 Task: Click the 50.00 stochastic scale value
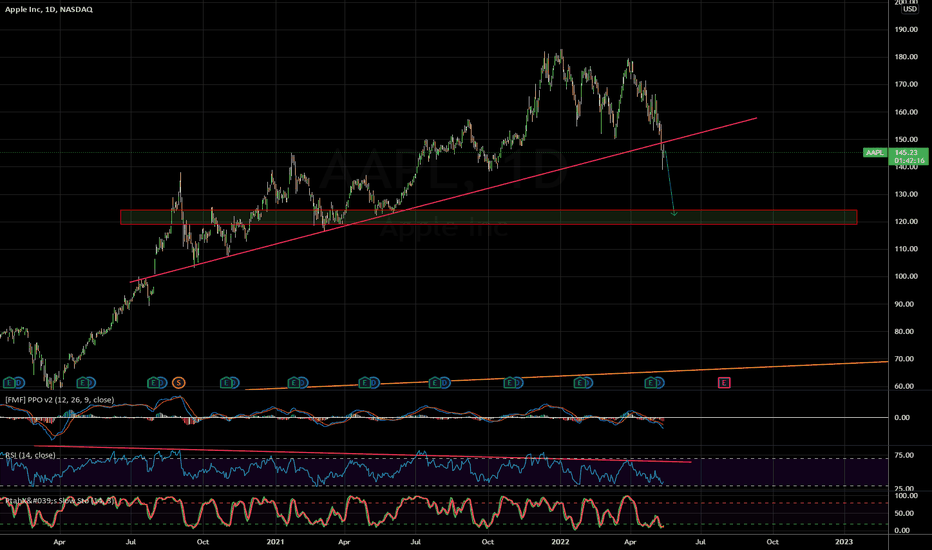point(904,513)
